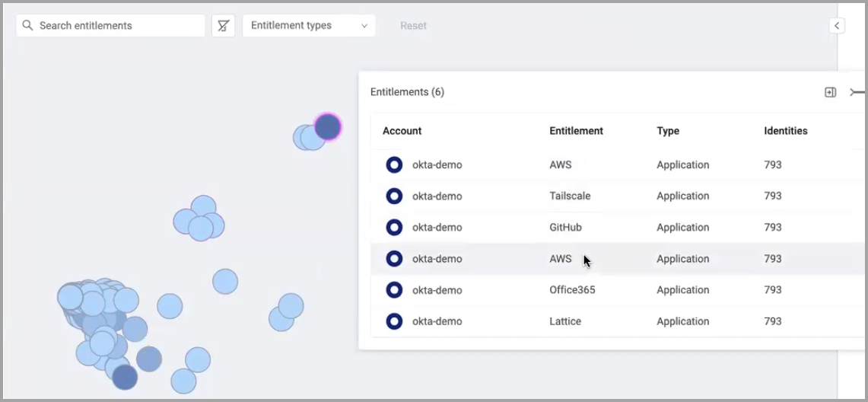Click the Okta icon in the Tailscale row

[x=394, y=196]
